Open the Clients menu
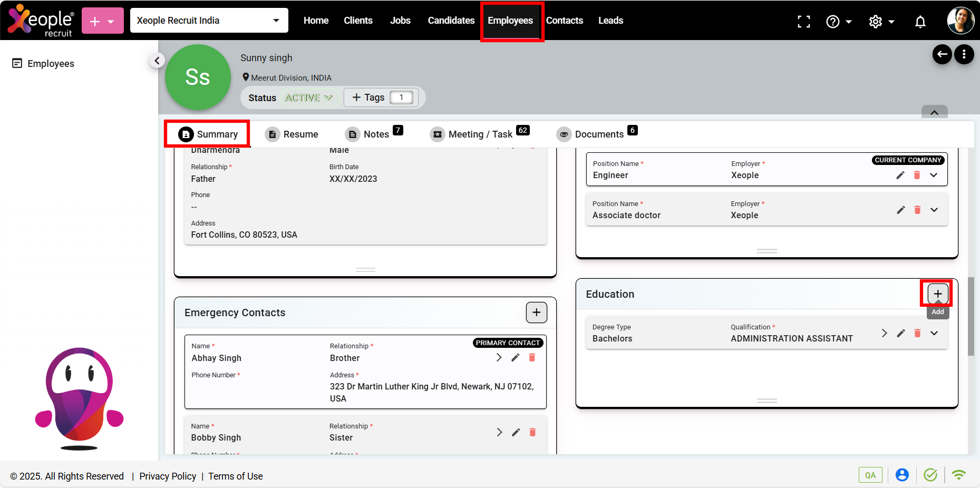This screenshot has height=488, width=980. coord(358,21)
